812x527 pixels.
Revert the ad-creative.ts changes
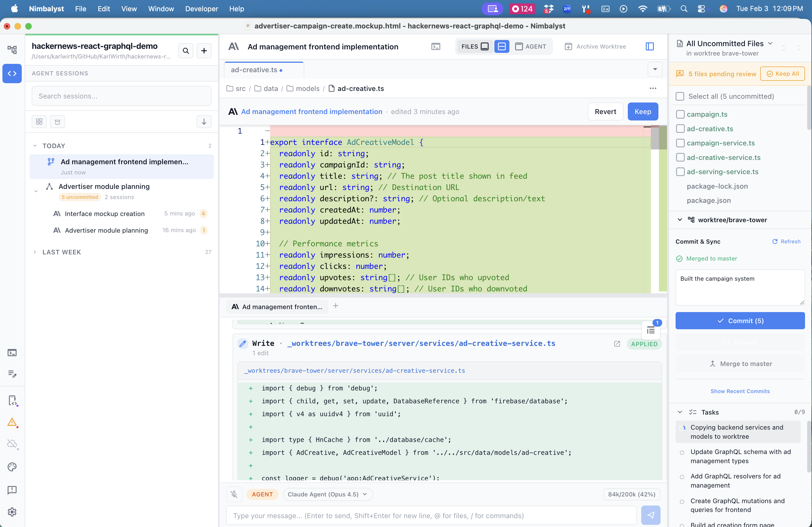click(605, 111)
